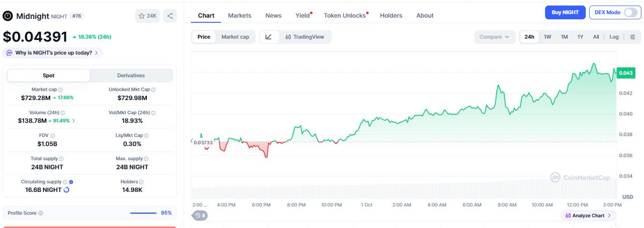Image resolution: width=644 pixels, height=228 pixels.
Task: Click info icon next to Total supply
Action: click(61, 159)
